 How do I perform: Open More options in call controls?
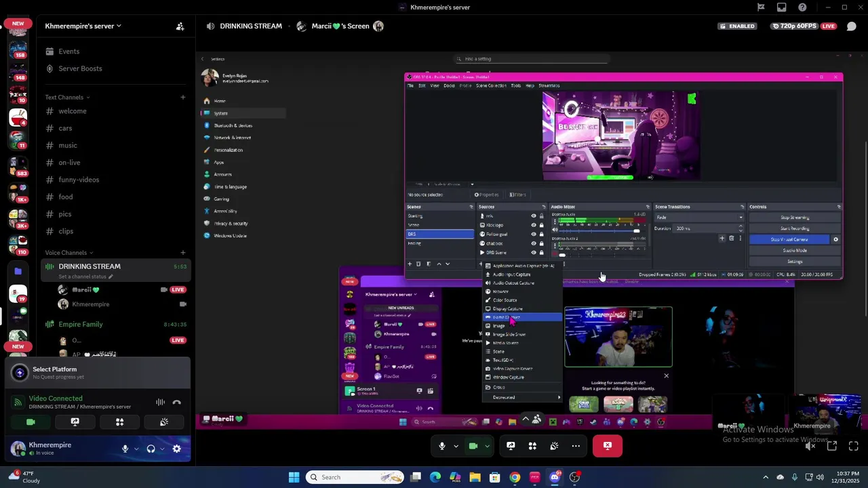tap(576, 446)
